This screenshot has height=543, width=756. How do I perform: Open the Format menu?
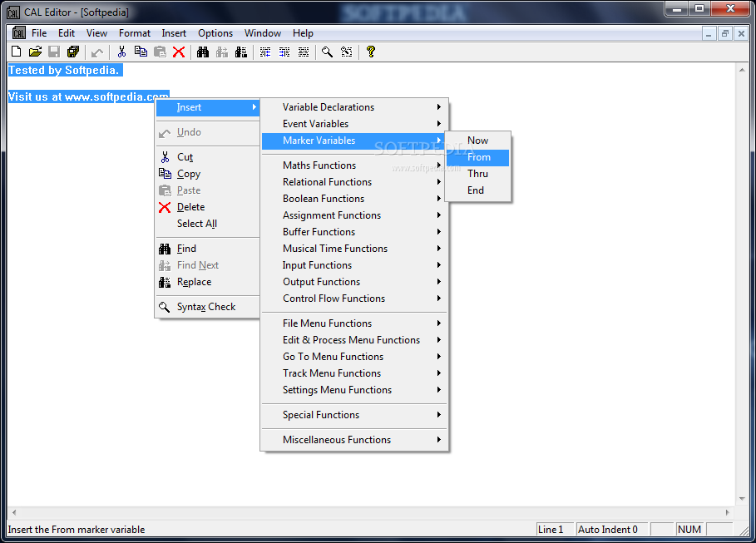(135, 33)
